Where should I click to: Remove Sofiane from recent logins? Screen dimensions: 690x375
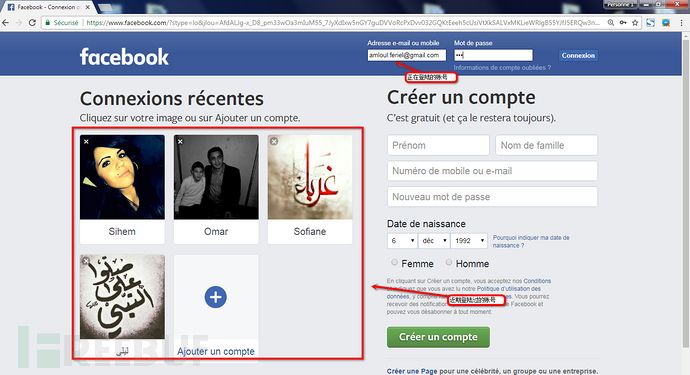coord(274,141)
